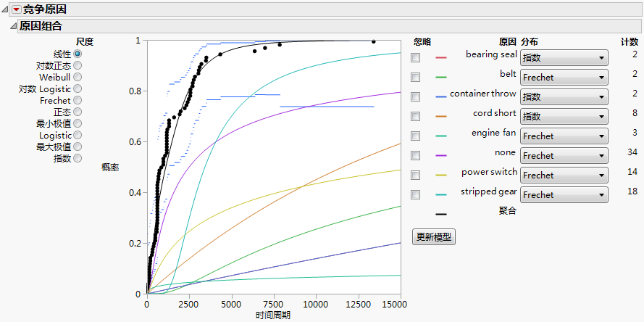Check the engine fan ignore box
The width and height of the screenshot is (644, 322).
pyautogui.click(x=416, y=136)
